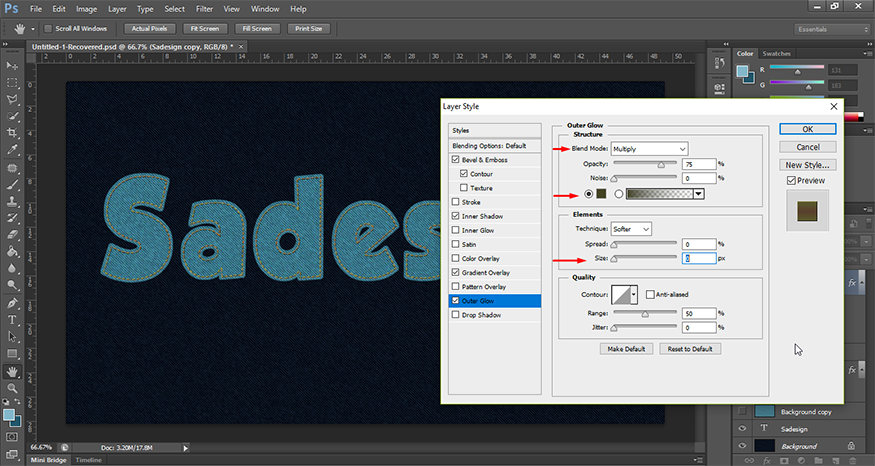Select the Eraser tool
Screen dimensions: 875x466
pyautogui.click(x=12, y=235)
